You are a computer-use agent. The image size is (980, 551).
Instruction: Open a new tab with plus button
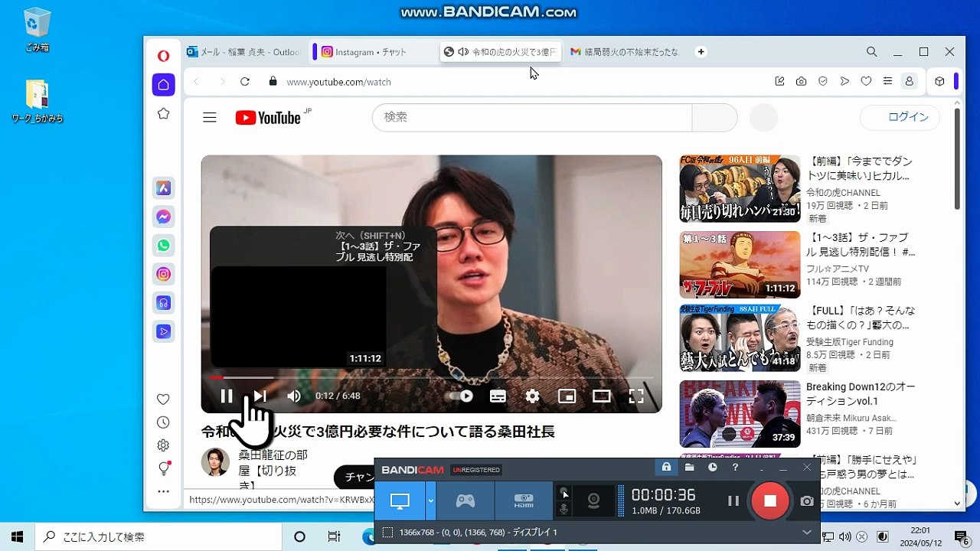coord(701,52)
